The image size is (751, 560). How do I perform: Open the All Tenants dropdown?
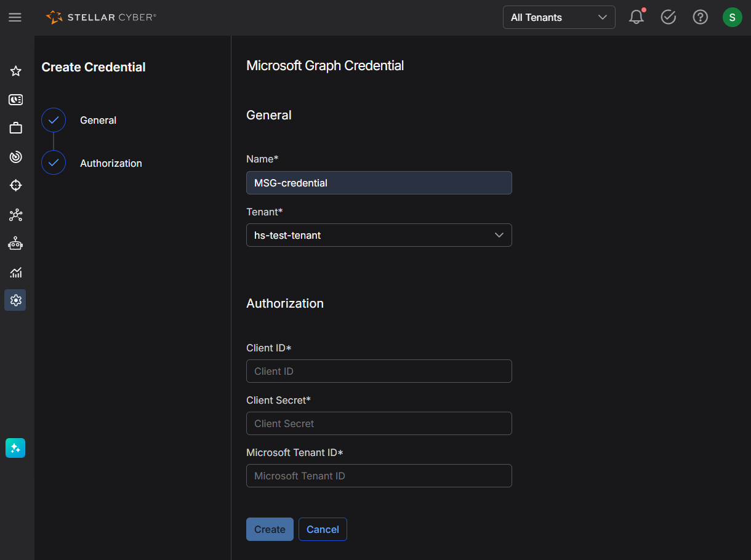coord(559,17)
